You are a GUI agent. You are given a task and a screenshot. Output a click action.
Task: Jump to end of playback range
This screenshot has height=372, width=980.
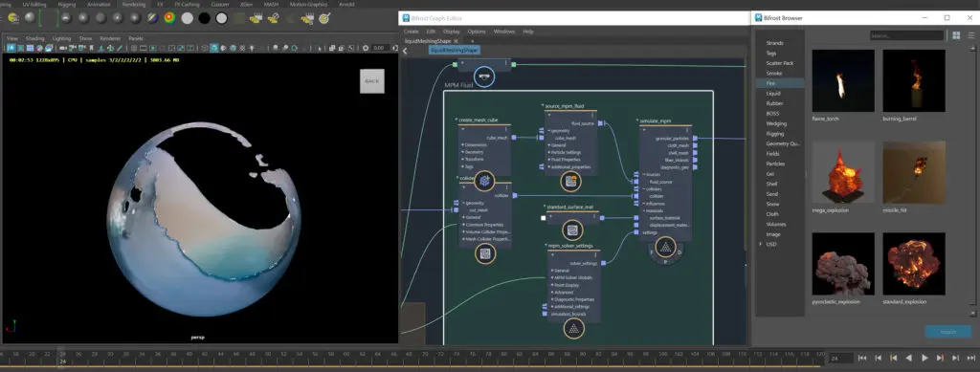(970, 359)
